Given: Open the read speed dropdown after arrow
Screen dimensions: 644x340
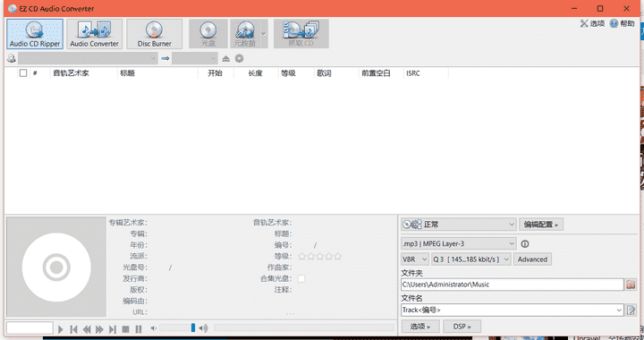Looking at the screenshot, I should coord(195,59).
